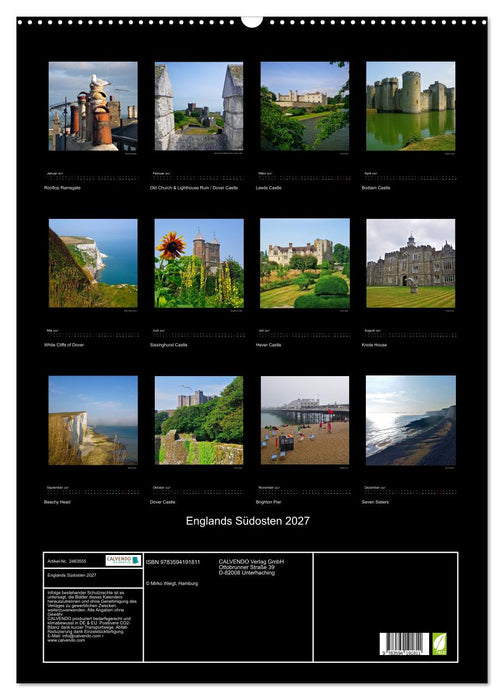The width and height of the screenshot is (504, 700).
Task: Select the Bodiam Castle moat photo
Action: click(x=411, y=106)
